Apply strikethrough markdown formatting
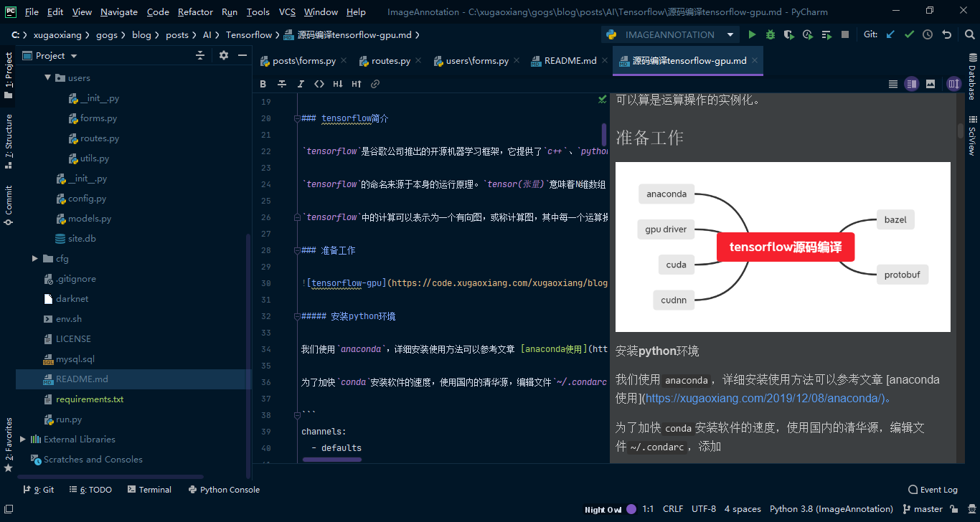980x522 pixels. point(282,84)
